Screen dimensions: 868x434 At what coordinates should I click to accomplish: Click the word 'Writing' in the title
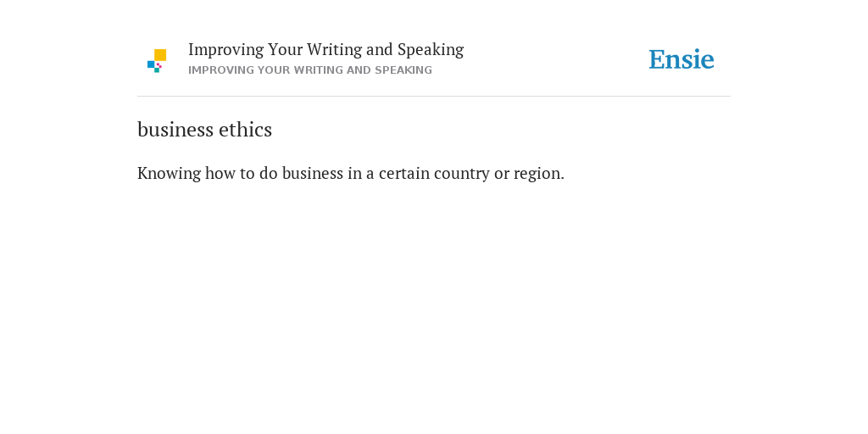(x=335, y=50)
